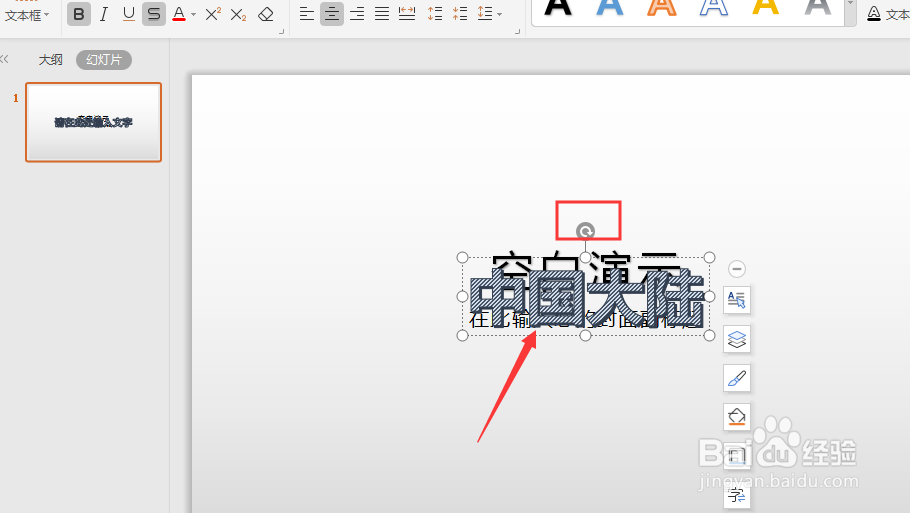Toggle Bold formatting button
Screen dimensions: 910x513
click(79, 14)
